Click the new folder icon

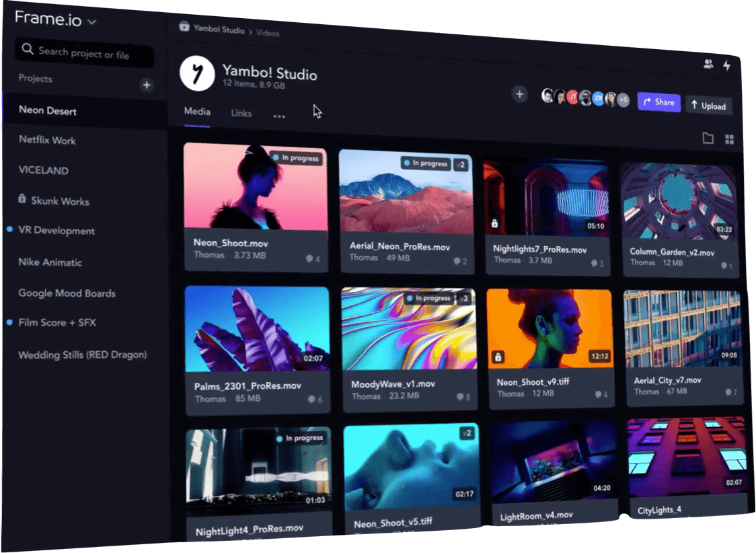tap(708, 138)
